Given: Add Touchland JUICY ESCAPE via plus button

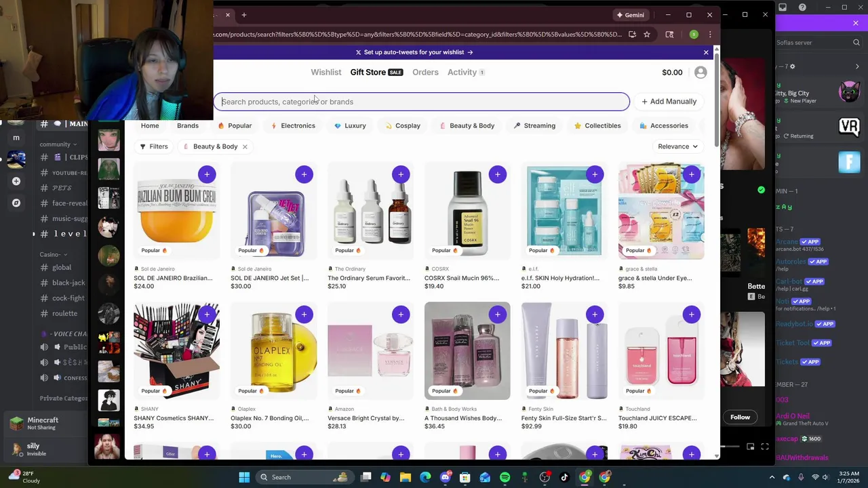Looking at the screenshot, I should tap(692, 314).
